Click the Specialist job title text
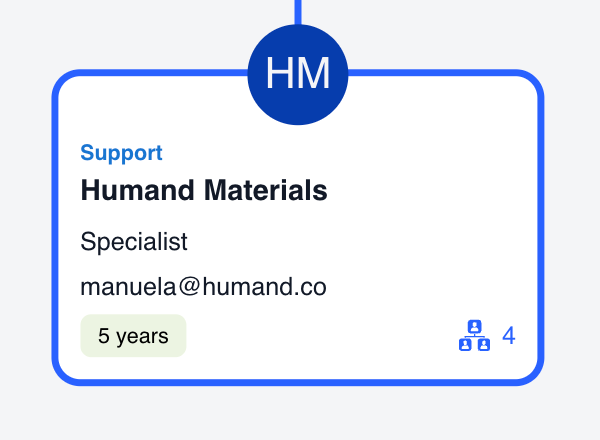The height and width of the screenshot is (440, 600). coord(134,242)
